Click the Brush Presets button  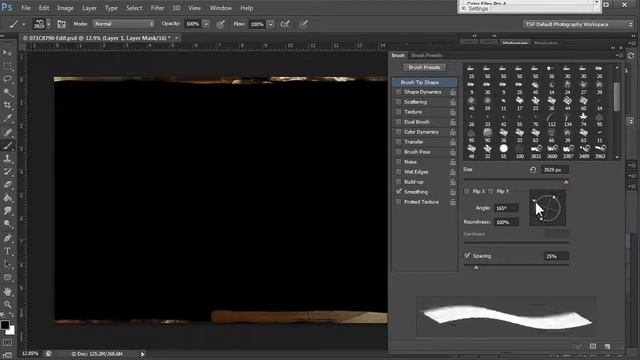point(424,67)
